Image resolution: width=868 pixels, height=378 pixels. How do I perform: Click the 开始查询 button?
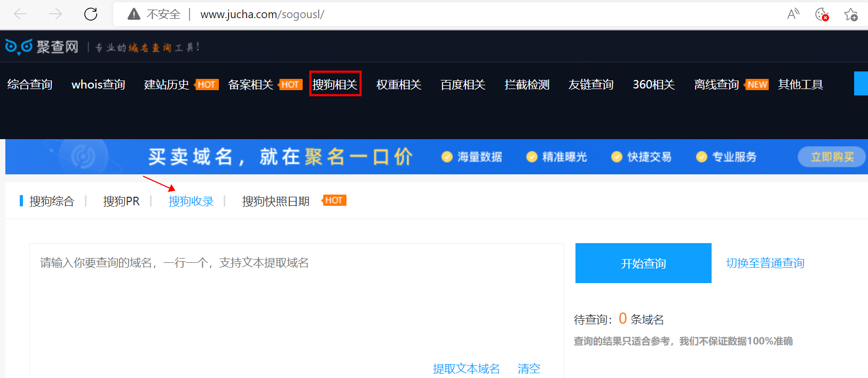(x=643, y=263)
